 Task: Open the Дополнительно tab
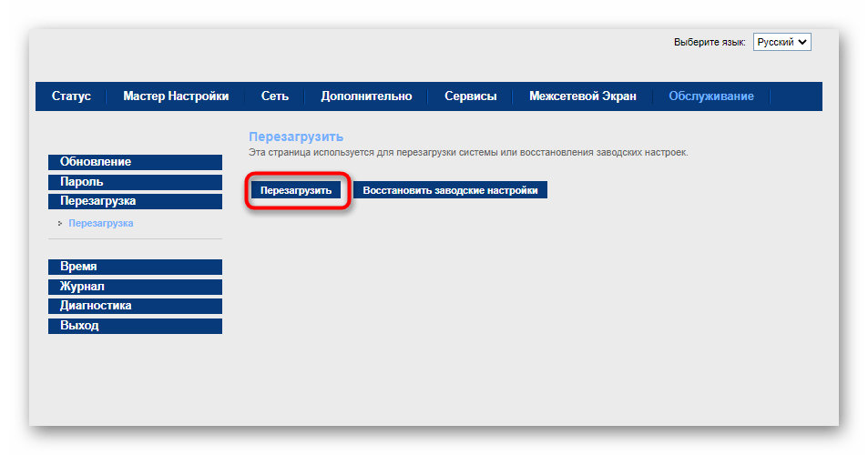point(366,96)
